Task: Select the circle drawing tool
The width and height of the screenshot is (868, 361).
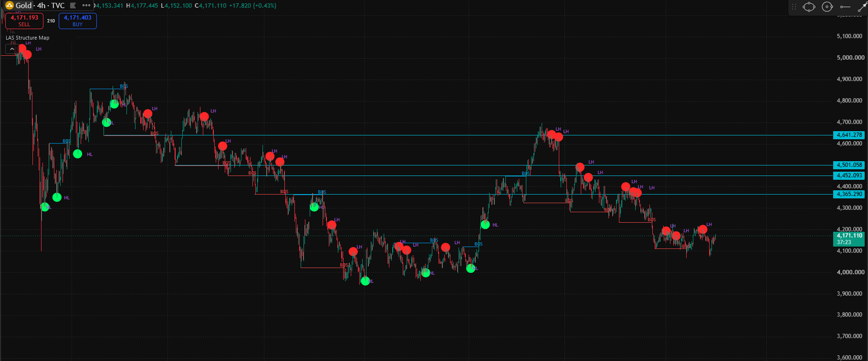Action: pyautogui.click(x=827, y=7)
